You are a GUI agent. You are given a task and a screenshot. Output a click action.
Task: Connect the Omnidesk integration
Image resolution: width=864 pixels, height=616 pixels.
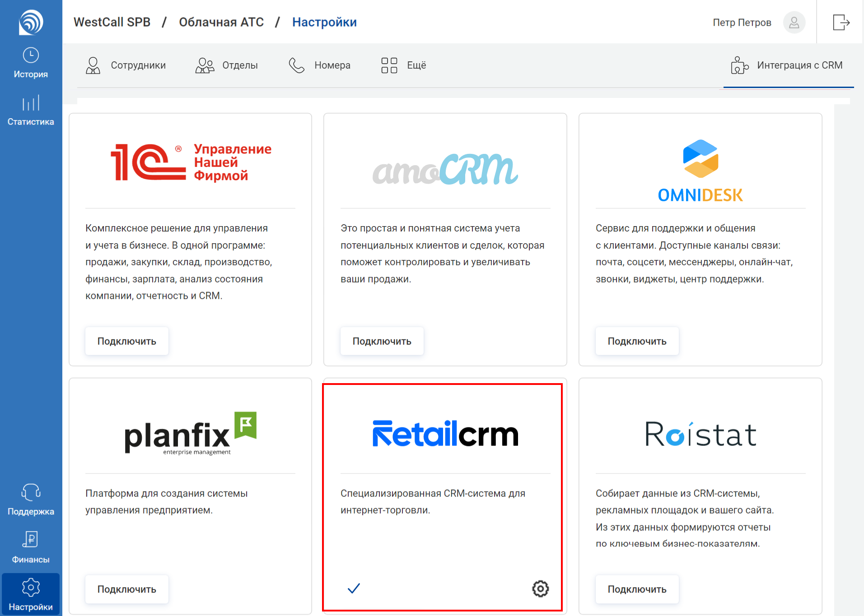pos(637,341)
